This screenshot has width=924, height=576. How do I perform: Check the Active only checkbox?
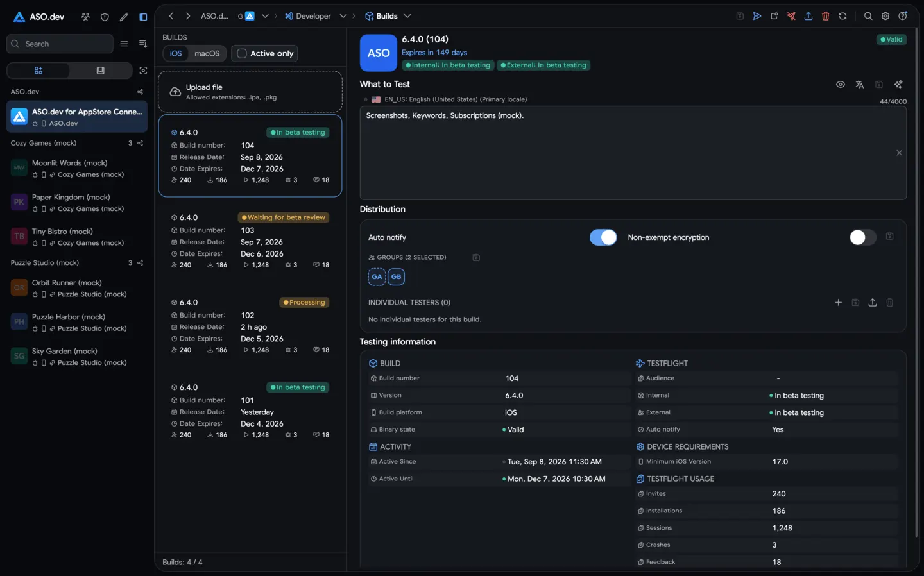(242, 53)
